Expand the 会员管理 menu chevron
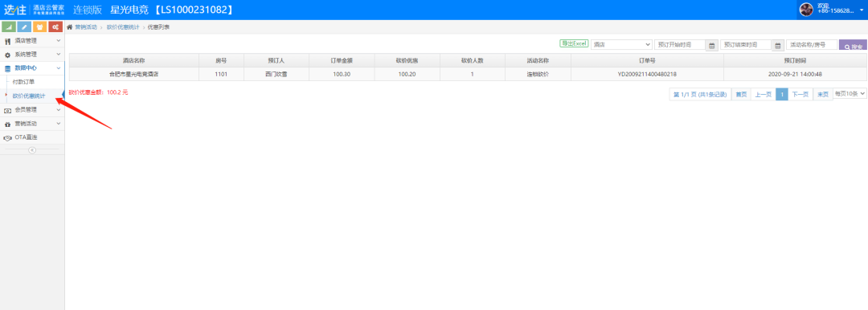Screen dimensions: 868x310 [x=58, y=109]
